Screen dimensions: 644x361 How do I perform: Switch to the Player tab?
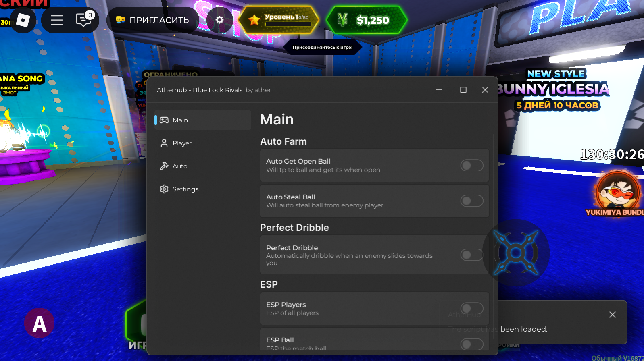click(x=203, y=143)
